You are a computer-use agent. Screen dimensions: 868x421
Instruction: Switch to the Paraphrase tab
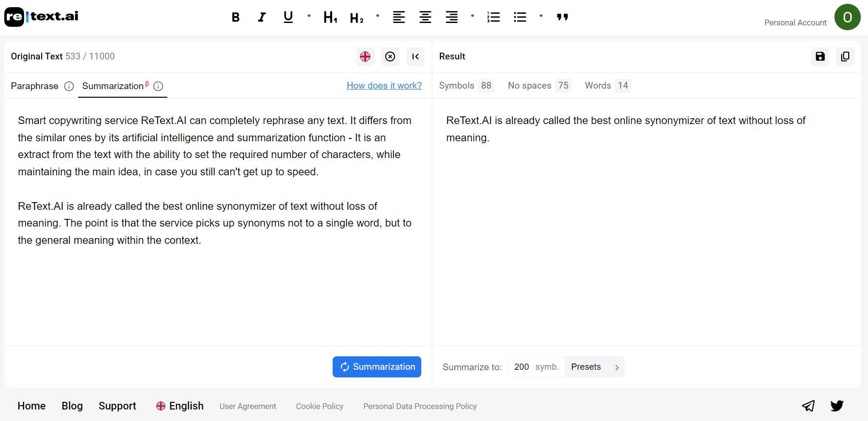[35, 86]
